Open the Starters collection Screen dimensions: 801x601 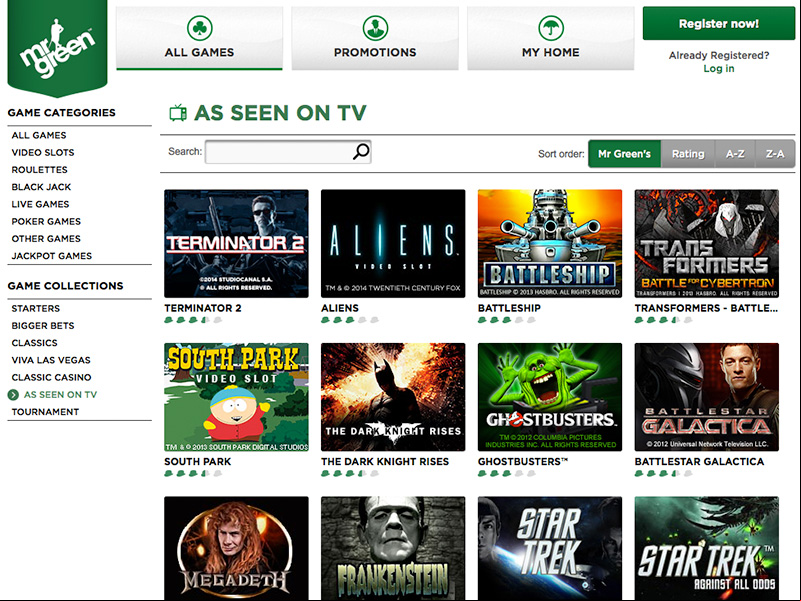[x=36, y=309]
